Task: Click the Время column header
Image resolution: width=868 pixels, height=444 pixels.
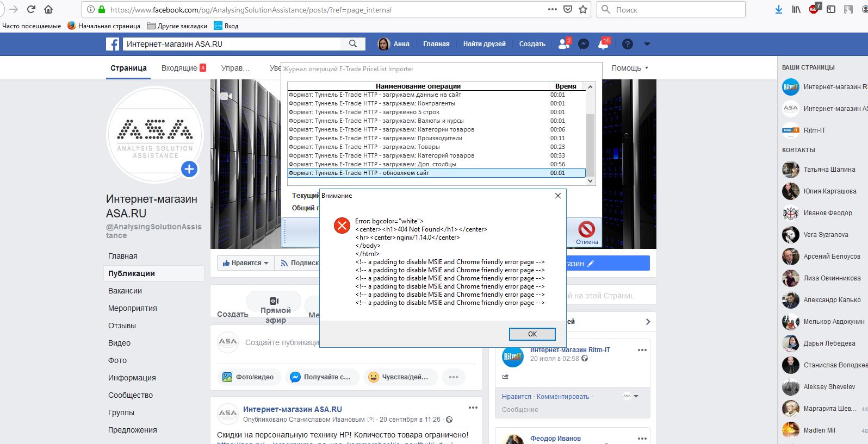Action: click(x=566, y=86)
